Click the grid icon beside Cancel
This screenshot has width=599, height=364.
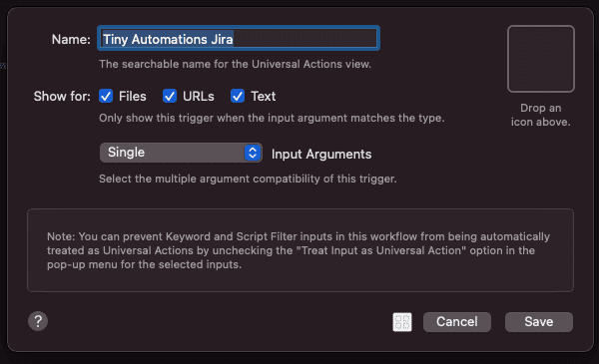402,322
